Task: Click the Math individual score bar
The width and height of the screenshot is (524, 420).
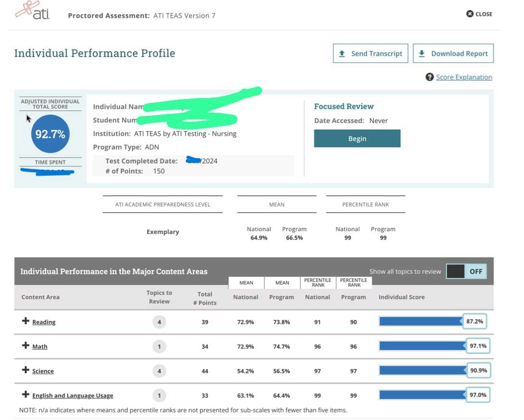Action: (x=423, y=346)
